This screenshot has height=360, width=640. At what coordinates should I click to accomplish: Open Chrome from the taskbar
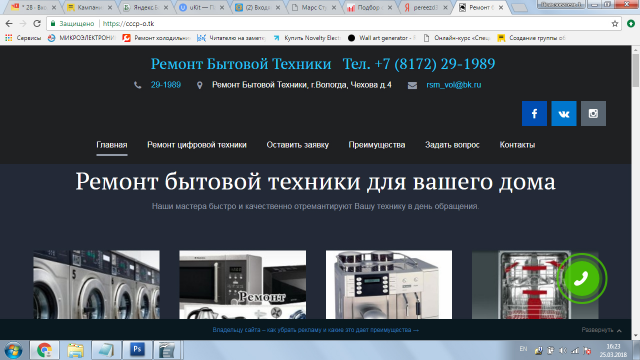44,350
